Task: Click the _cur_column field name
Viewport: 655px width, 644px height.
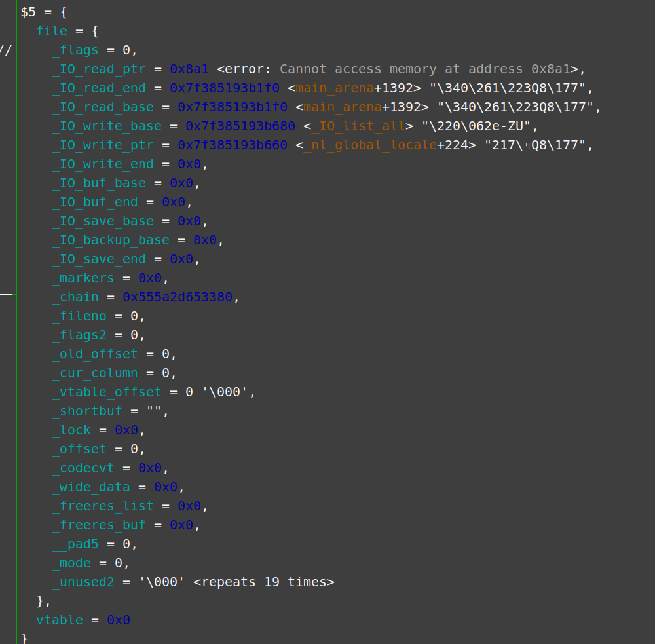Action: 95,373
